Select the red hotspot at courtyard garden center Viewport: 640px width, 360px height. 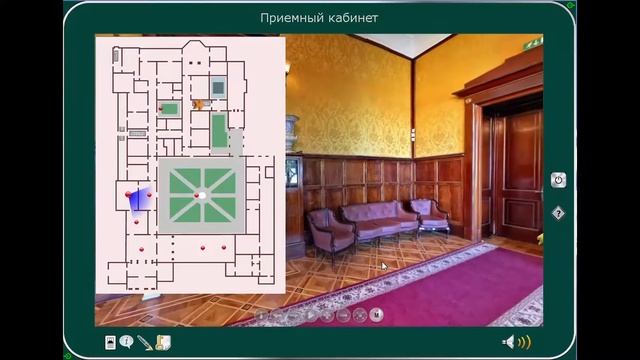(x=196, y=196)
